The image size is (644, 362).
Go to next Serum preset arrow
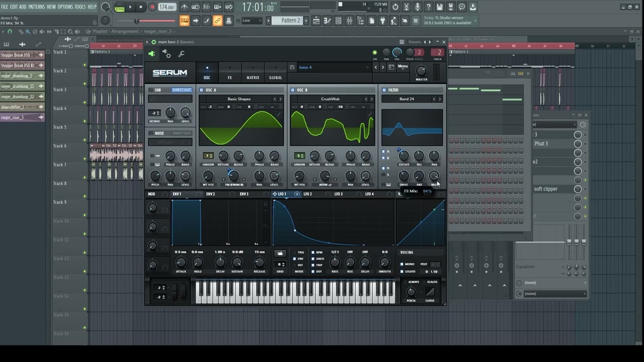(x=382, y=67)
